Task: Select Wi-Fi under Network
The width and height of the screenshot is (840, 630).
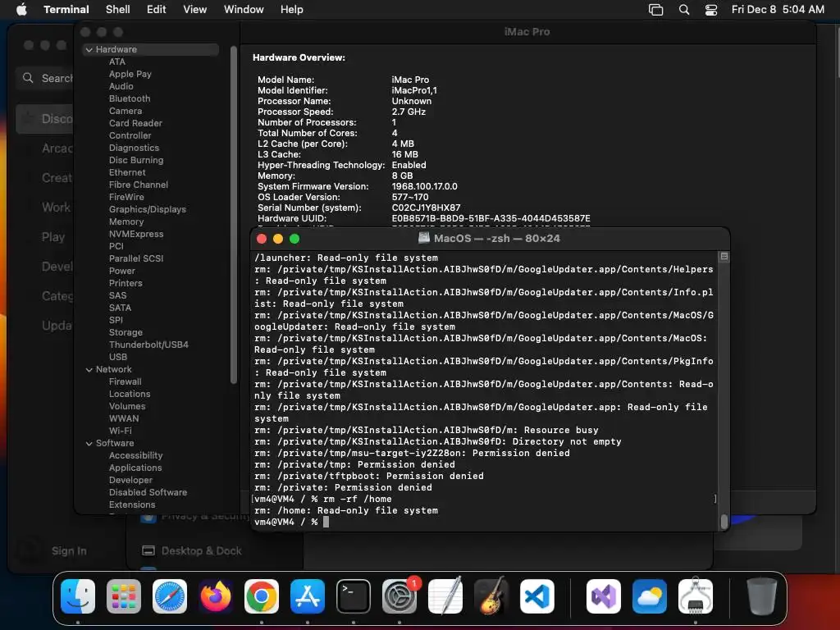Action: (x=121, y=431)
